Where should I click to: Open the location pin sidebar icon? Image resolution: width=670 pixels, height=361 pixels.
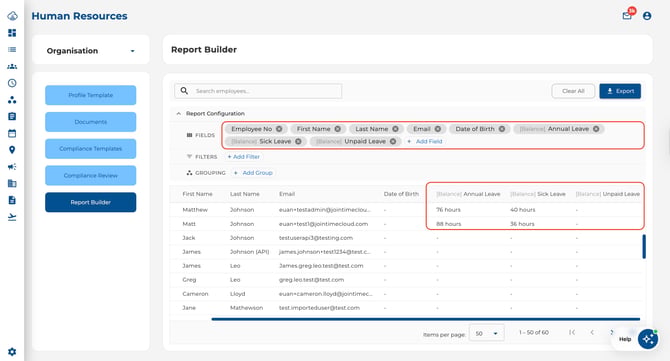pos(12,150)
